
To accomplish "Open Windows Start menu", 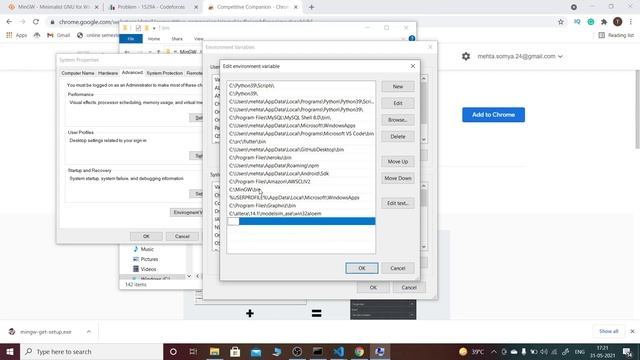I will click(x=10, y=351).
